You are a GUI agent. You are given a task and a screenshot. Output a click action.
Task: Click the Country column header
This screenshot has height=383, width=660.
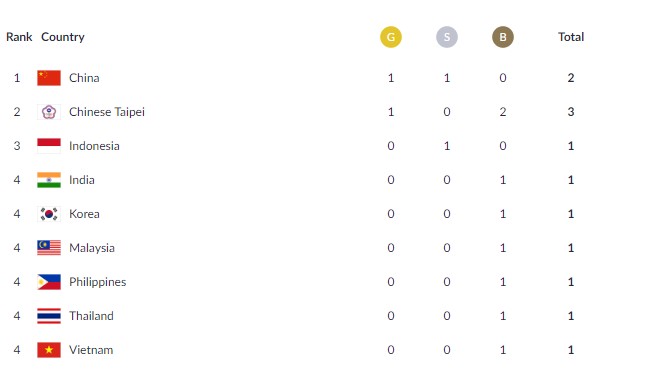click(x=63, y=37)
